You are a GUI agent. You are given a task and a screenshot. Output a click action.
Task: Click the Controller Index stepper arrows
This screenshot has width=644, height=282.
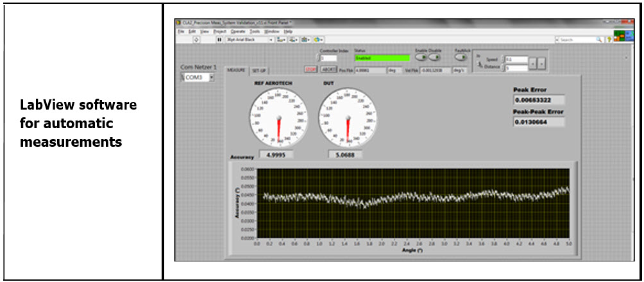tap(318, 58)
